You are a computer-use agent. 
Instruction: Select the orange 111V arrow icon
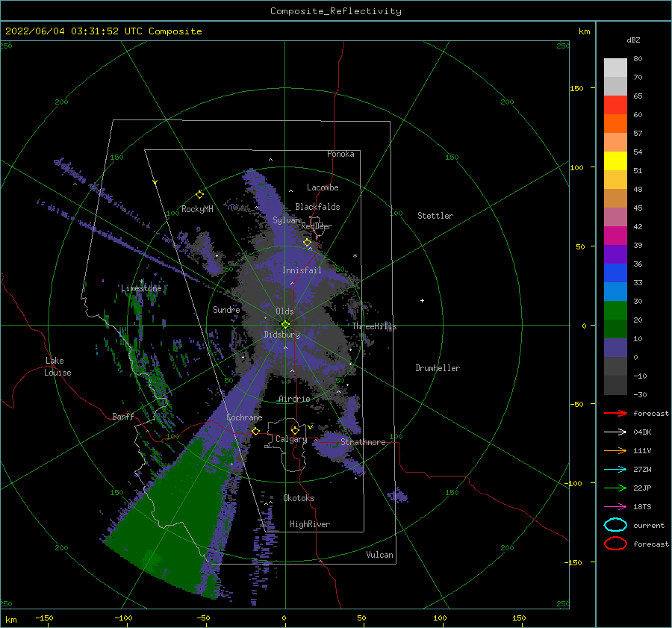click(615, 450)
